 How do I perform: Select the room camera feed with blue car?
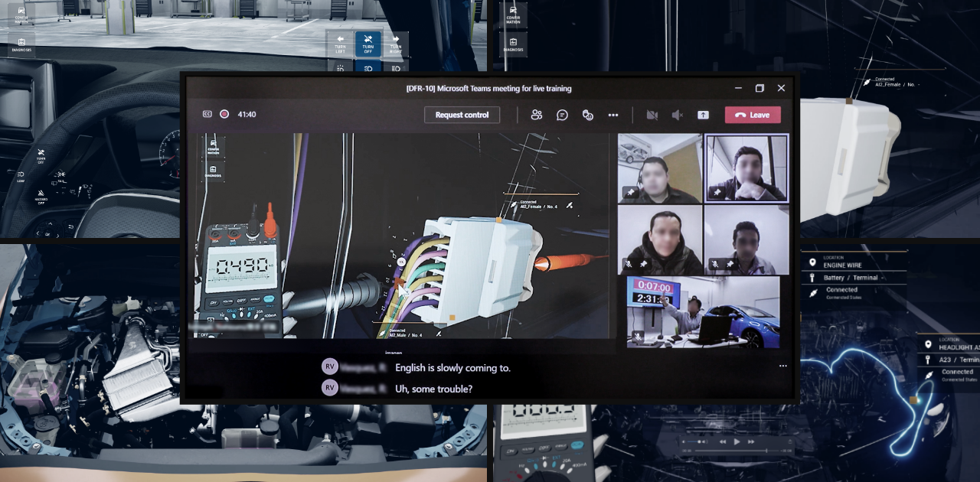coord(704,312)
